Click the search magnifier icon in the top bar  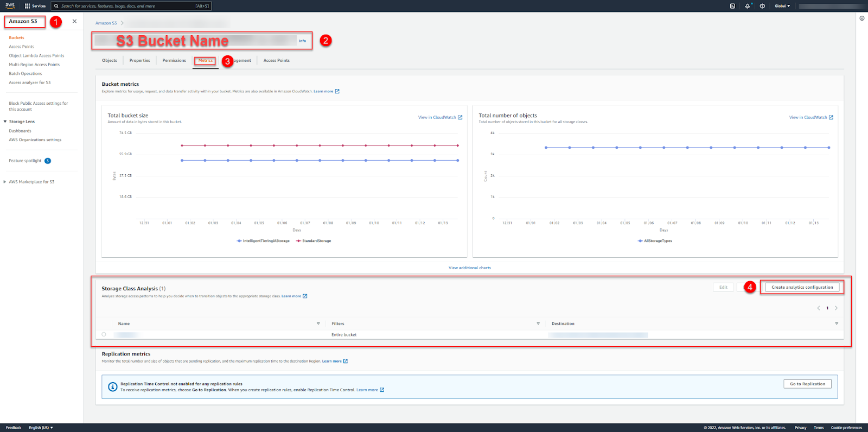tap(56, 6)
